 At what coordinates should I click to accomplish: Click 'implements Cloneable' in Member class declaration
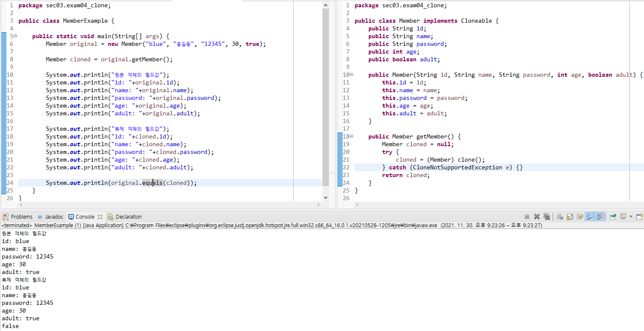coord(457,21)
